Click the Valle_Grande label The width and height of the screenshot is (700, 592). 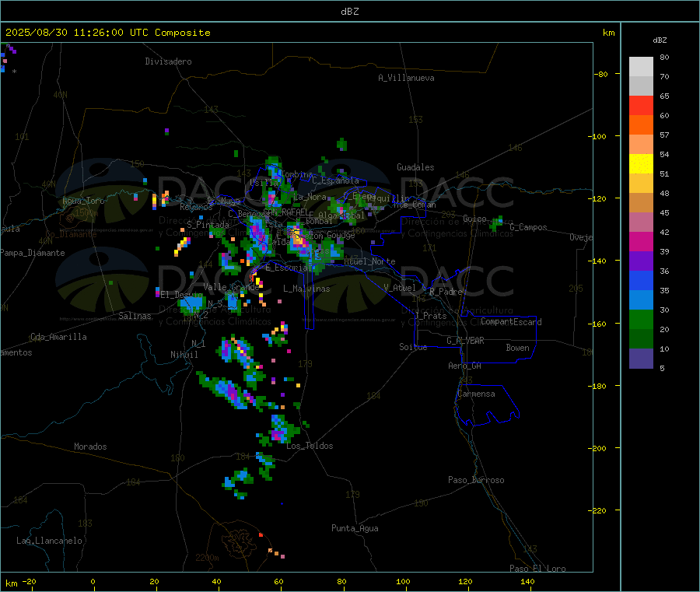(231, 287)
